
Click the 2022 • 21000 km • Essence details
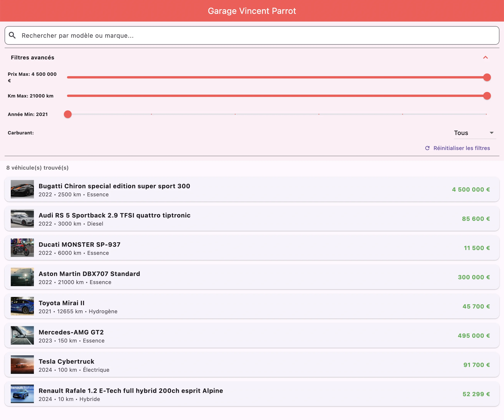[x=75, y=282]
